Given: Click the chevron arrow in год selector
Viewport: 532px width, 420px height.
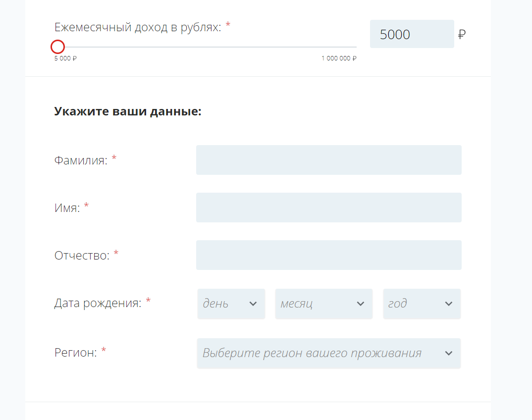Looking at the screenshot, I should tap(449, 304).
